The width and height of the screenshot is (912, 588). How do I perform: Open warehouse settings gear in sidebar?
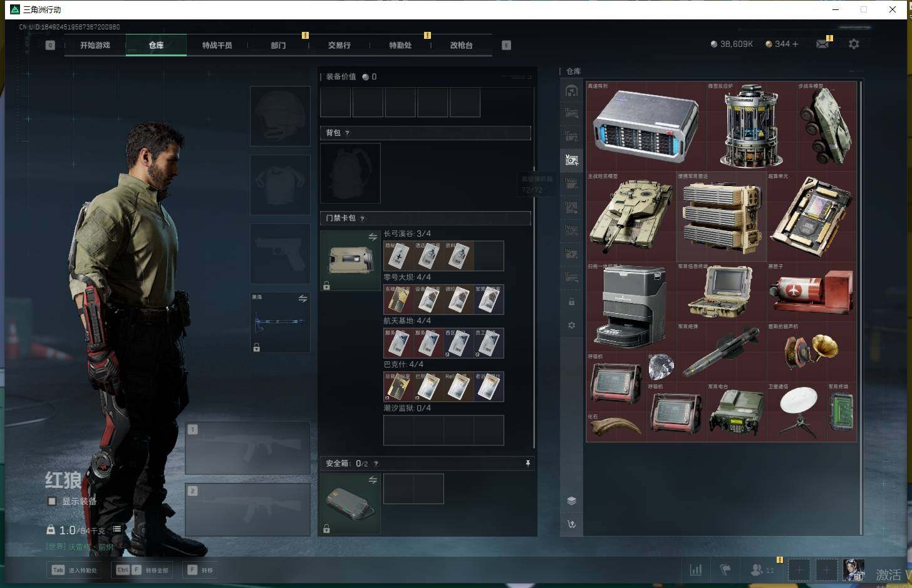coord(571,326)
